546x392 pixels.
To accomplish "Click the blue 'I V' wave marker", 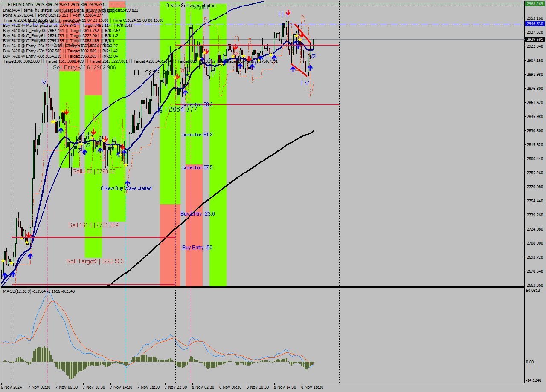I will point(305,82).
